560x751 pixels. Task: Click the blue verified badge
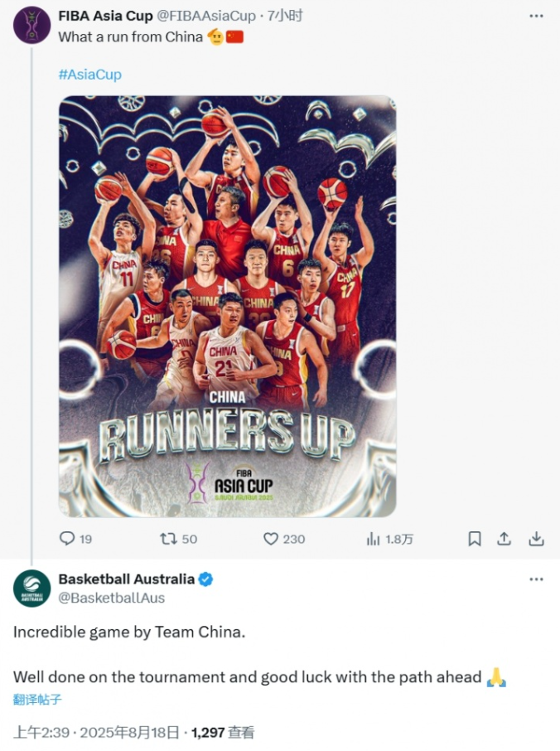[205, 579]
